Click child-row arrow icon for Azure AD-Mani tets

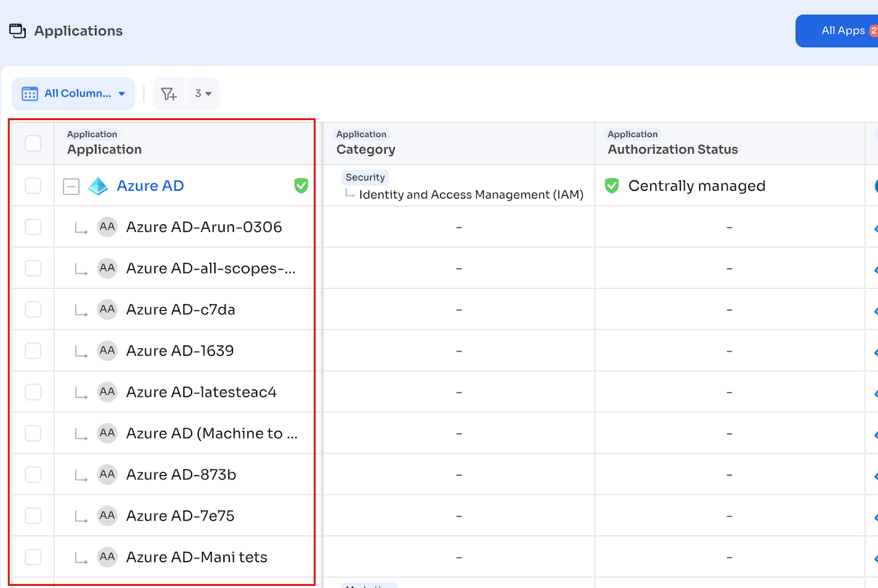point(81,558)
